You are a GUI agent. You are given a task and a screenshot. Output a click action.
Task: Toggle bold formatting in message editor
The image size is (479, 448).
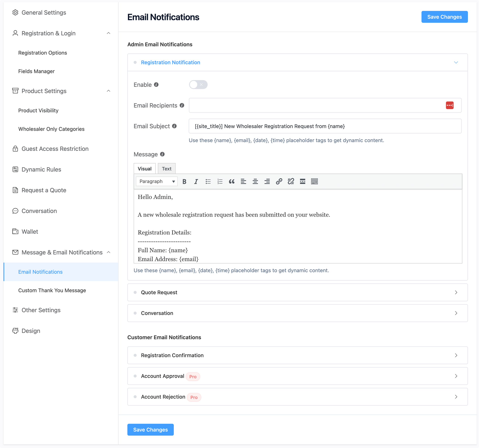point(184,182)
